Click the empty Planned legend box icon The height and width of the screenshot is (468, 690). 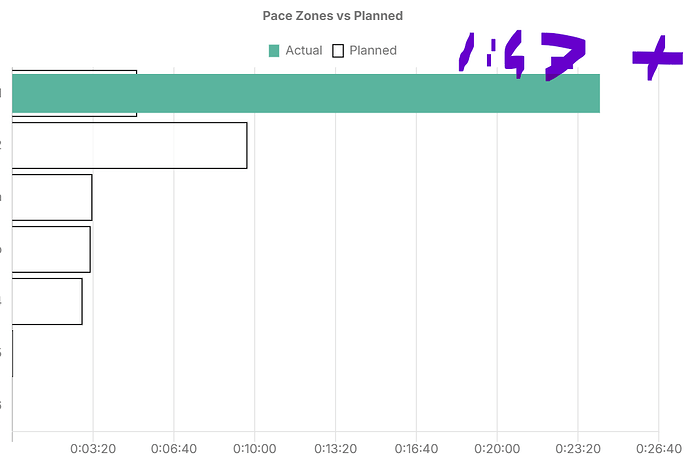coord(338,51)
